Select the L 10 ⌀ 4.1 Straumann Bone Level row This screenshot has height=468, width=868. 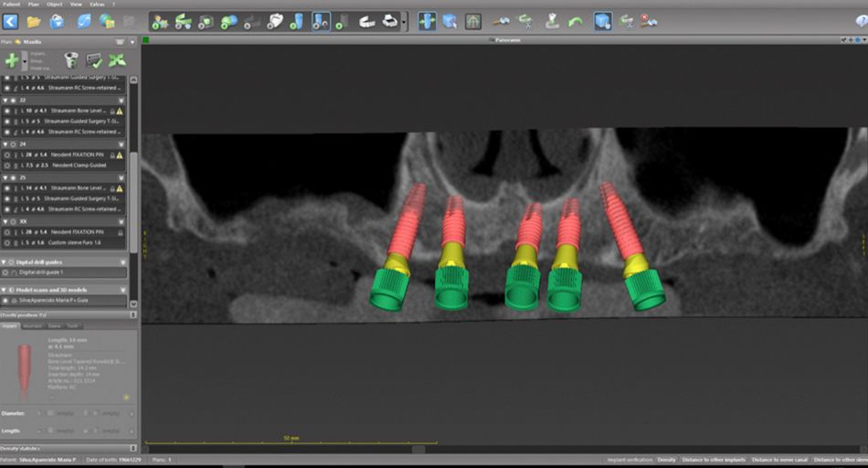64,111
